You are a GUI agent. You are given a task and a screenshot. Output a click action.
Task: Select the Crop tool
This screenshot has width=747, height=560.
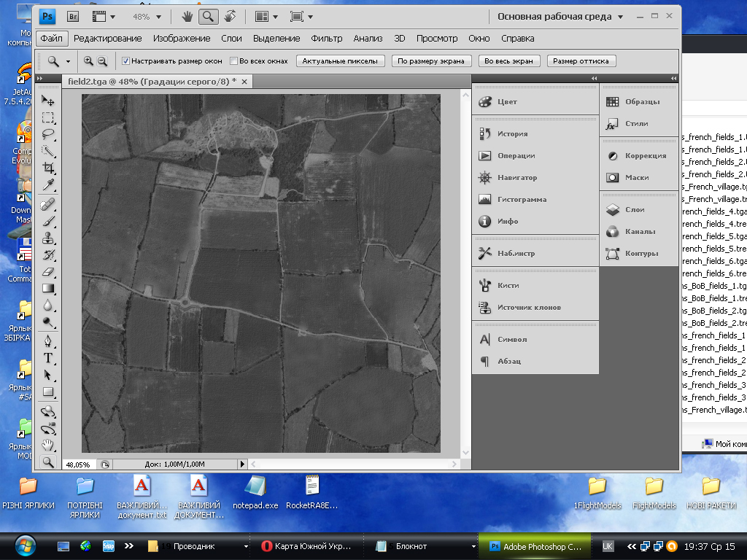click(x=48, y=167)
